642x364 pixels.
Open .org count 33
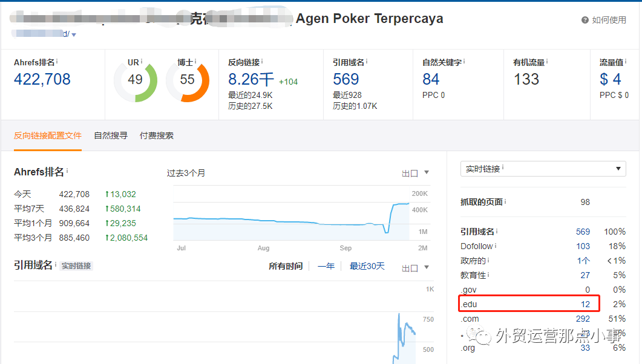pyautogui.click(x=585, y=348)
